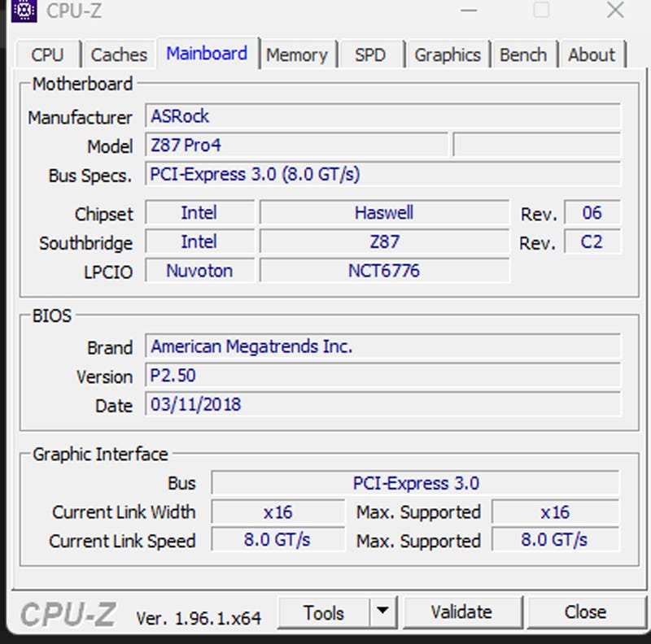The height and width of the screenshot is (644, 651).
Task: Expand the Tools dropdown arrow
Action: click(382, 613)
